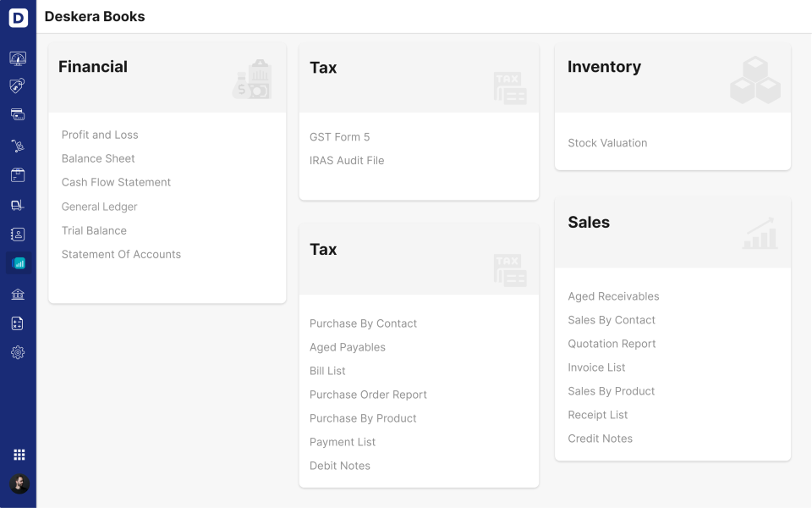This screenshot has width=812, height=508.
Task: Open the Purchase Order Report
Action: click(x=368, y=395)
